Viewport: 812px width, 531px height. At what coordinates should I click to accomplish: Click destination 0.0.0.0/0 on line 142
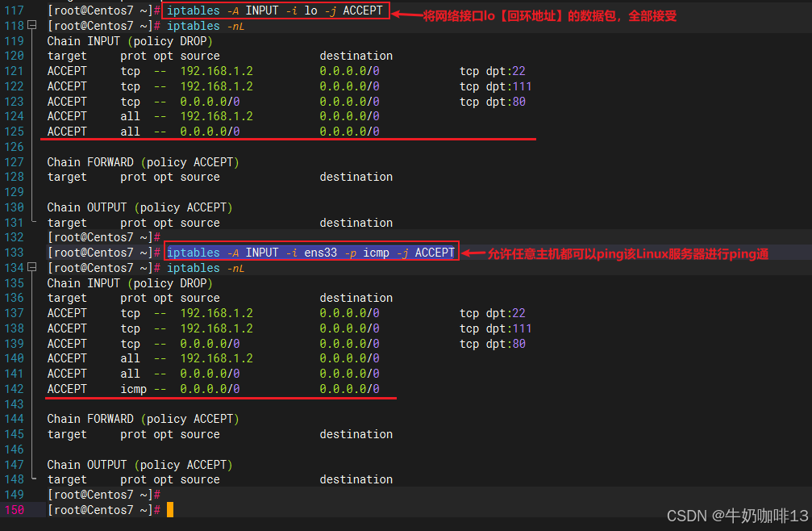coord(349,389)
